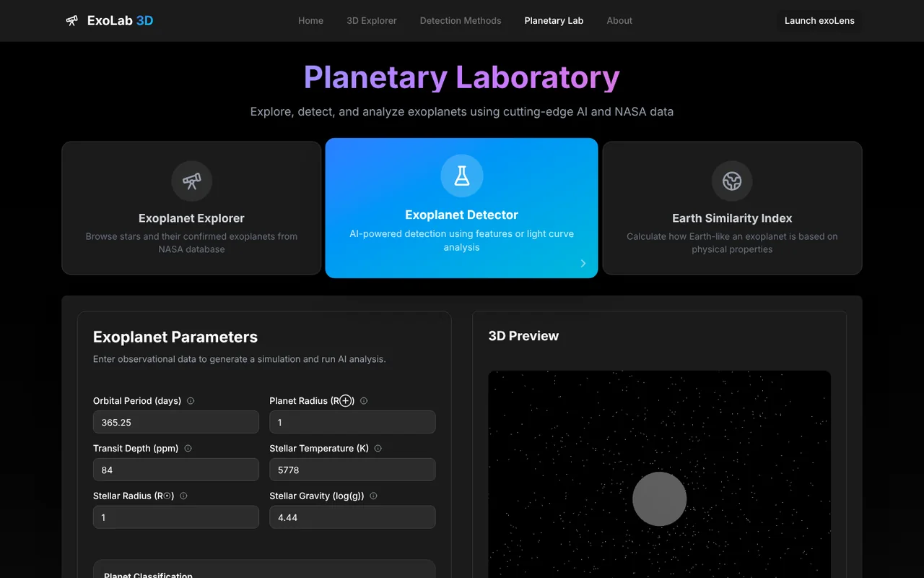The image size is (924, 578).
Task: Click info icon next to Stellar Temperature
Action: pyautogui.click(x=378, y=449)
